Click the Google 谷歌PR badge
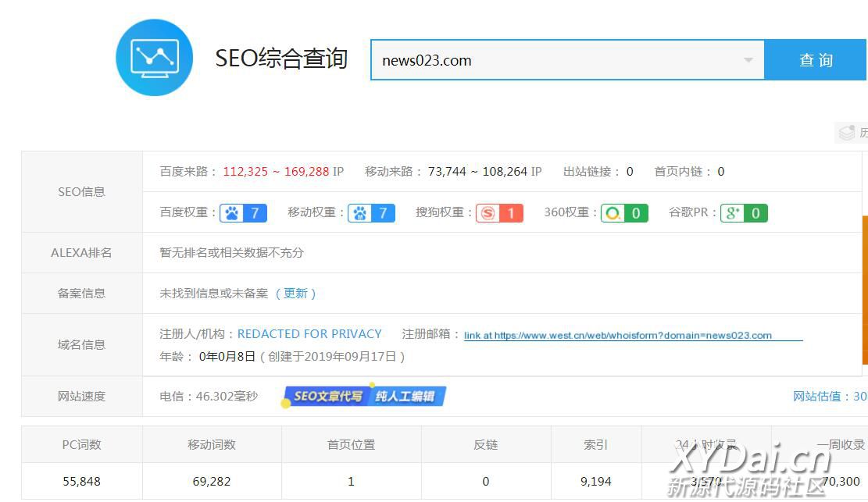The height and width of the screenshot is (502, 868). point(744,213)
